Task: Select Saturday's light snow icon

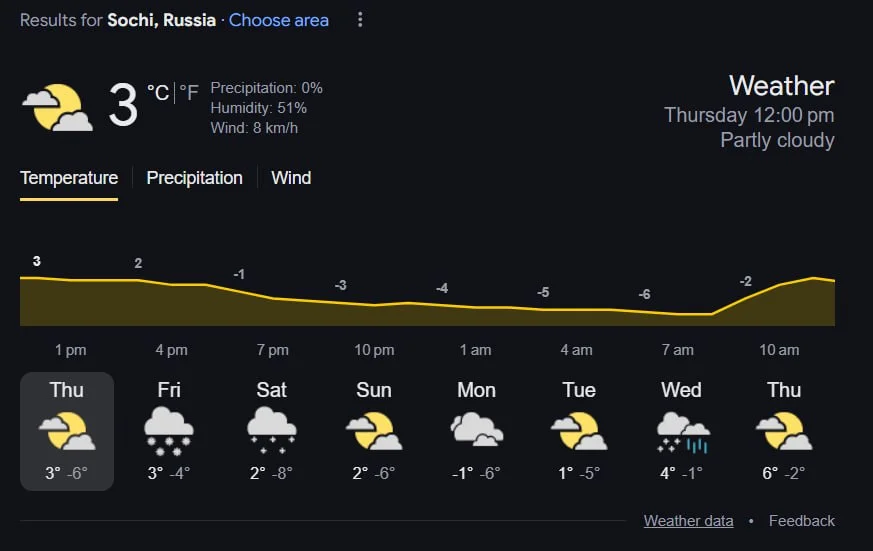Action: (x=271, y=431)
